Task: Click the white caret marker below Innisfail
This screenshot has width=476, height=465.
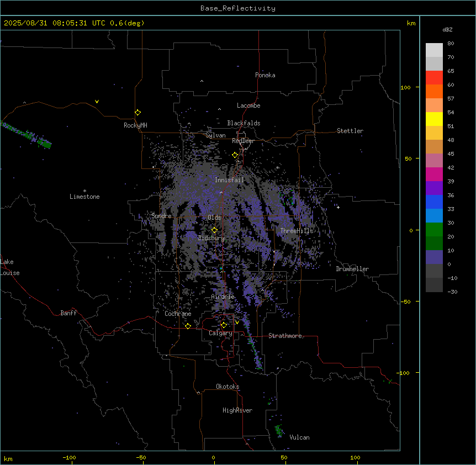Action: click(221, 192)
